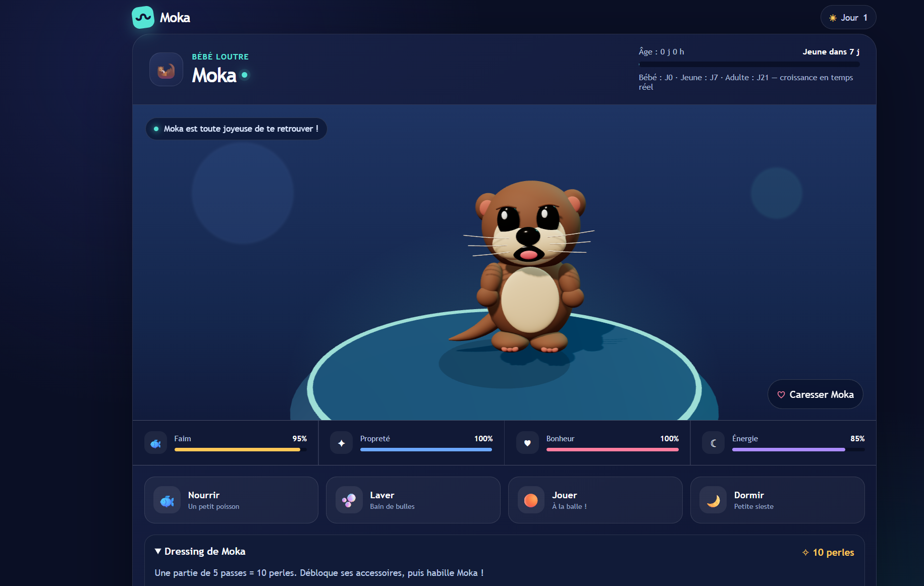
Task: Click the Énergie 85% value
Action: 857,439
